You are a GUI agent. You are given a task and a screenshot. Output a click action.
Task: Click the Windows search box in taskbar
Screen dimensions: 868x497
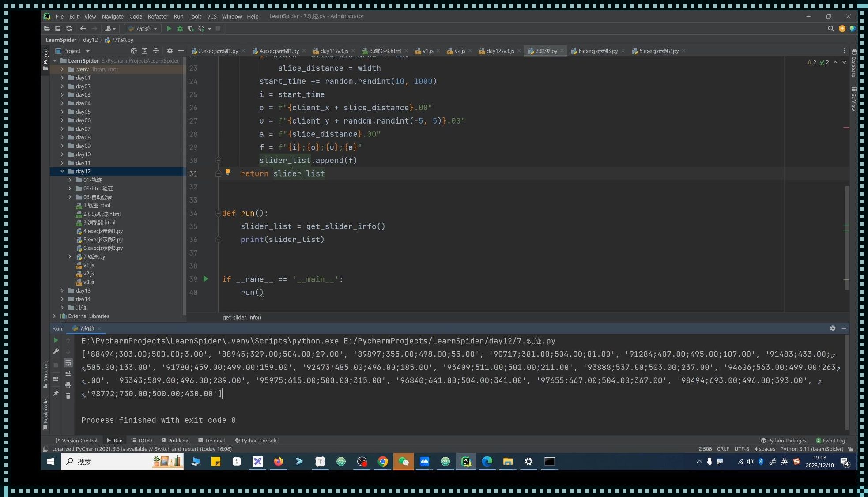(x=122, y=462)
